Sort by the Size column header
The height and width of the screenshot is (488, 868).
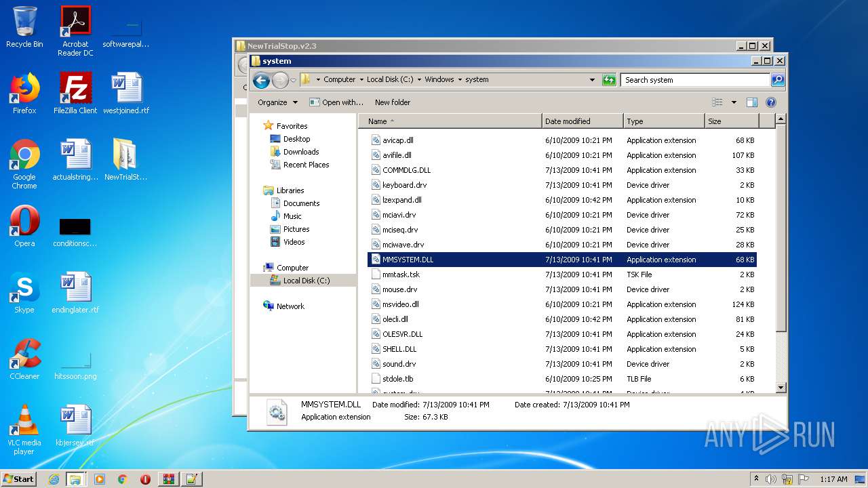(732, 121)
